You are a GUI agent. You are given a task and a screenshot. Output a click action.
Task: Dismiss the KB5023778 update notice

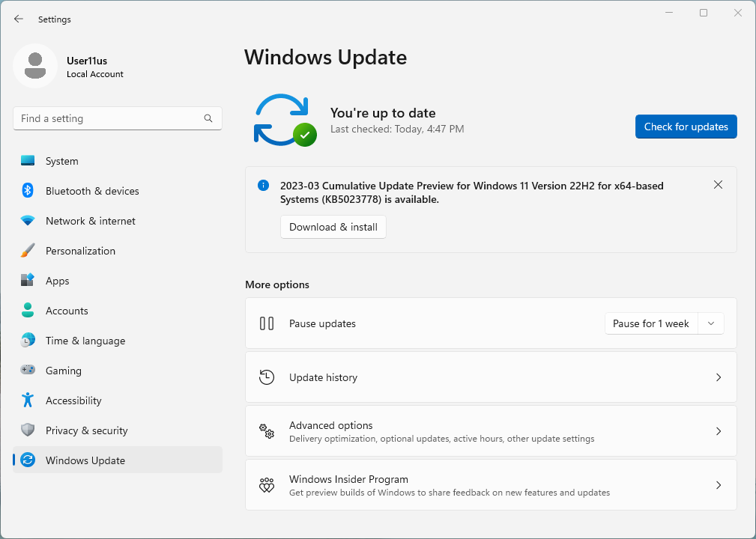click(718, 185)
